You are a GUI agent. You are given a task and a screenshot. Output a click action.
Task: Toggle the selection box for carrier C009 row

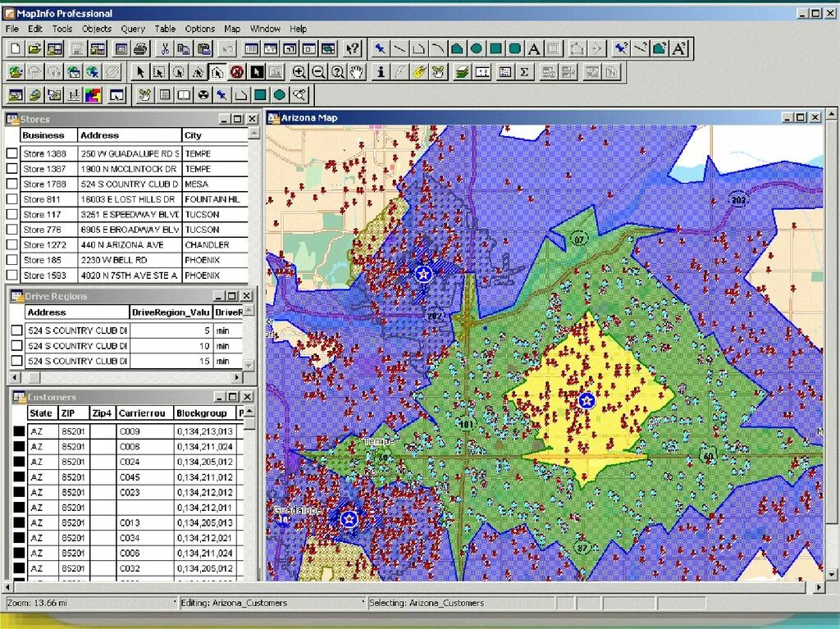click(x=20, y=431)
